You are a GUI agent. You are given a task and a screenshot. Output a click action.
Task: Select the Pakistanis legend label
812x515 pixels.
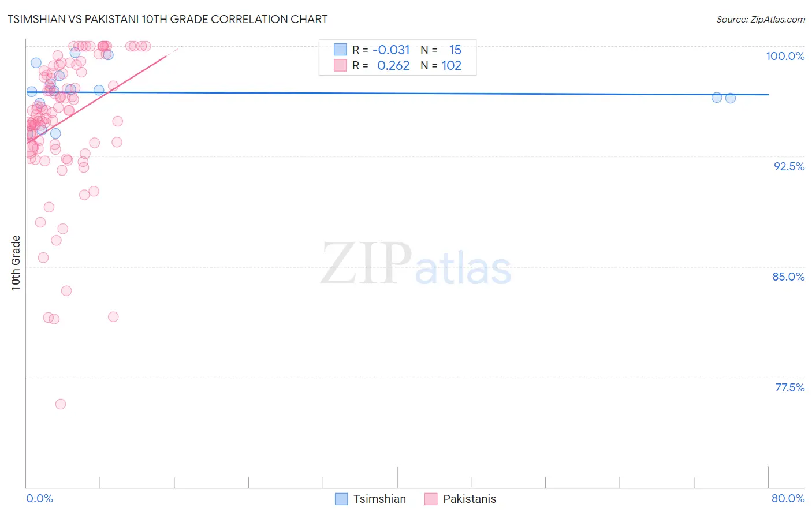(470, 499)
